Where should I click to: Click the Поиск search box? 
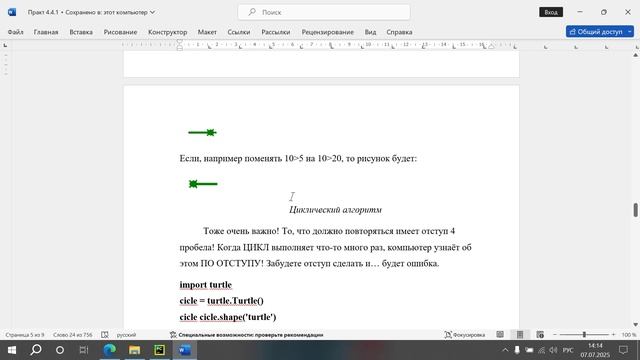coord(324,12)
